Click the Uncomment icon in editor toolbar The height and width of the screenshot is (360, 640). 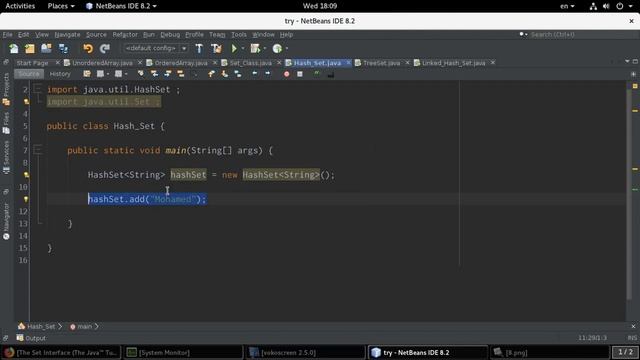point(331,74)
